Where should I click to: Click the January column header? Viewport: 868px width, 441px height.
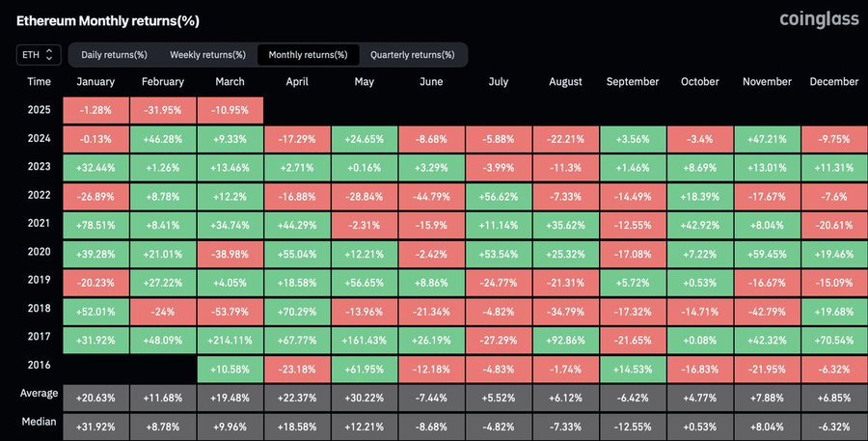(95, 83)
